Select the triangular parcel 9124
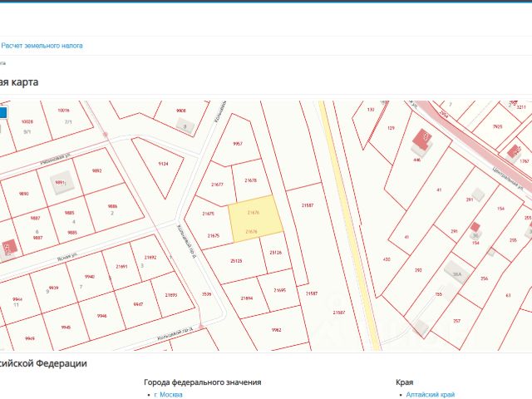The image size is (532, 399). tap(160, 165)
